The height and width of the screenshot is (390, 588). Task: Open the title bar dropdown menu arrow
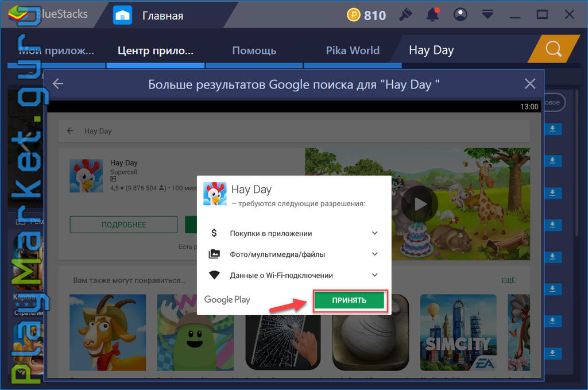pyautogui.click(x=488, y=15)
